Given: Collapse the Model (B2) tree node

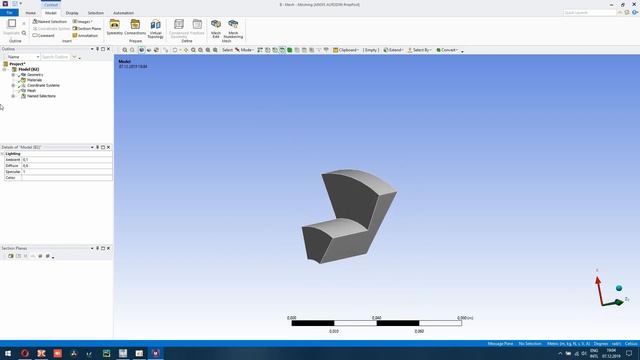Looking at the screenshot, I should [4, 69].
